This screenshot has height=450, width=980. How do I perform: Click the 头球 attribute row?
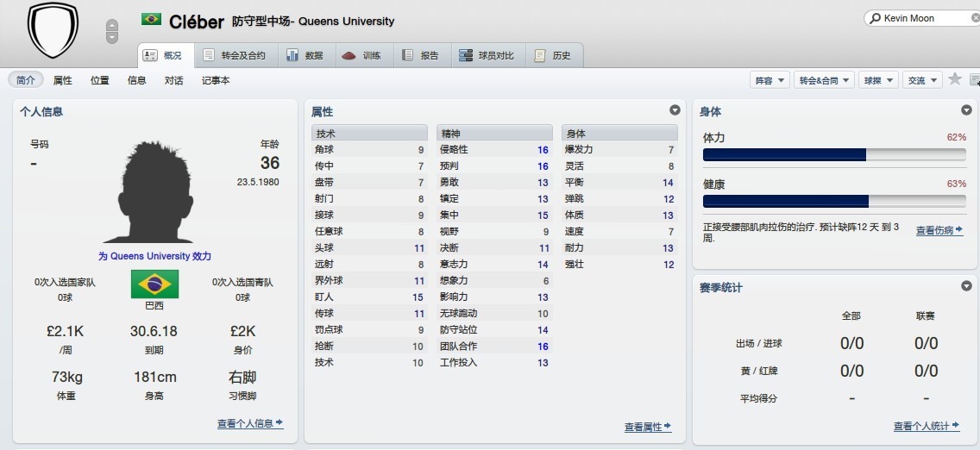pyautogui.click(x=369, y=247)
